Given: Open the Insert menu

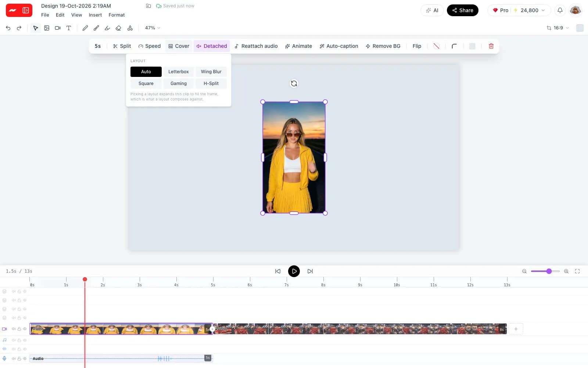Looking at the screenshot, I should (95, 15).
